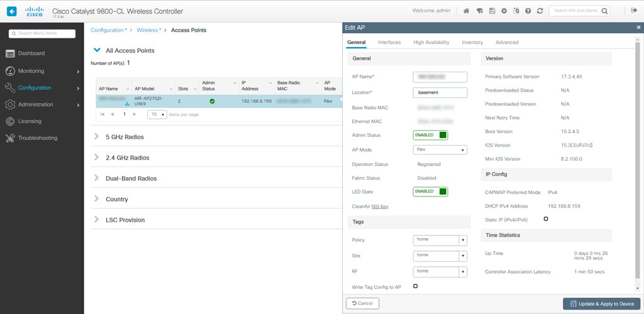Expand the Dual-Band Radios section
Viewport: 644px width, 314px height.
tap(96, 178)
